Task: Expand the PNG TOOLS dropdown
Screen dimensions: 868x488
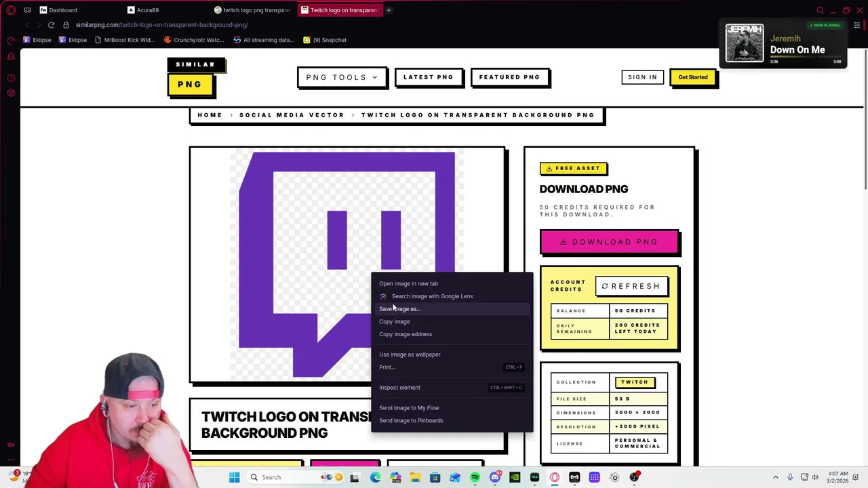Action: [x=342, y=77]
